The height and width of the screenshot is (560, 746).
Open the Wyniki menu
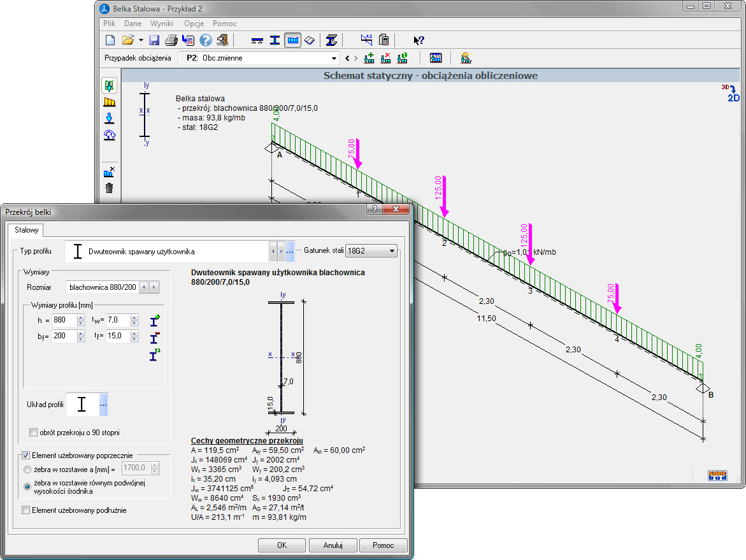pyautogui.click(x=162, y=24)
